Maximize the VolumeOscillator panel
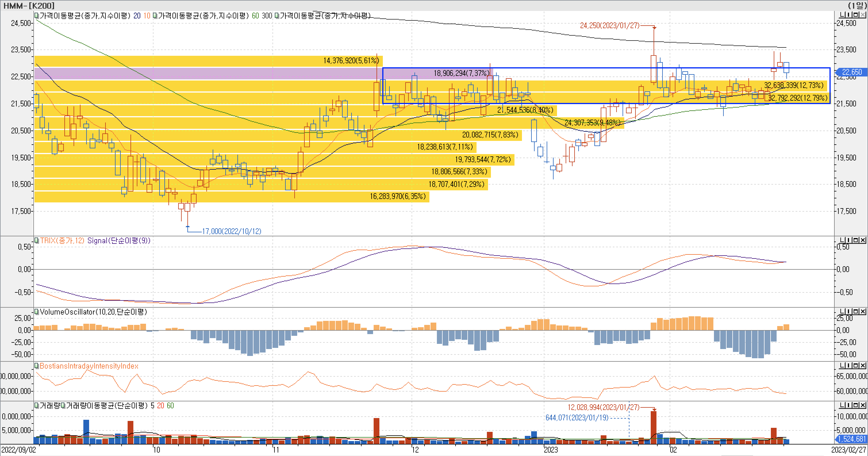The width and height of the screenshot is (868, 456). click(x=856, y=311)
